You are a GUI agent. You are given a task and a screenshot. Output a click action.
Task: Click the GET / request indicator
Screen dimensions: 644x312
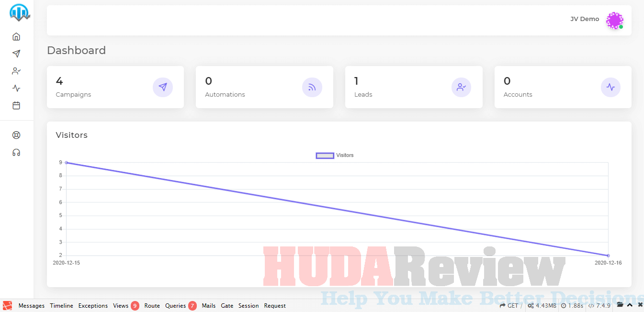[x=510, y=306]
